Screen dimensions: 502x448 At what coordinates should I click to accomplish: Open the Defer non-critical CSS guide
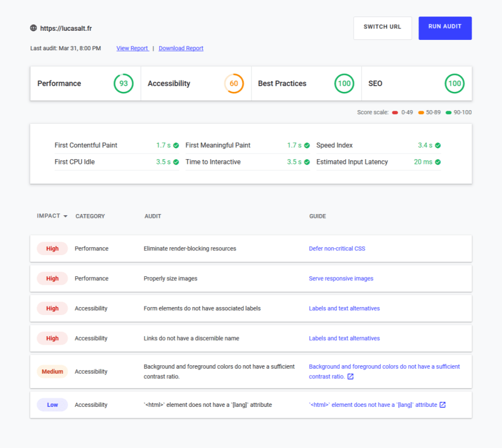[x=337, y=248]
